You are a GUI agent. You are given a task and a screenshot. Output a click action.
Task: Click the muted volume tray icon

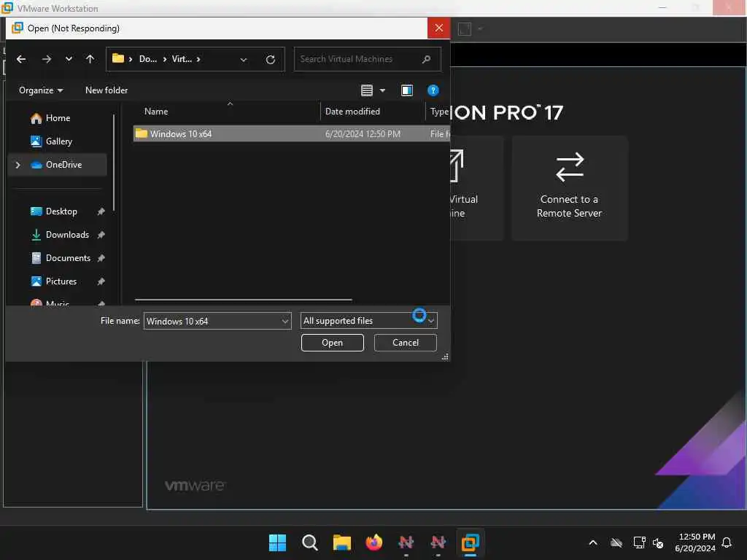click(658, 542)
